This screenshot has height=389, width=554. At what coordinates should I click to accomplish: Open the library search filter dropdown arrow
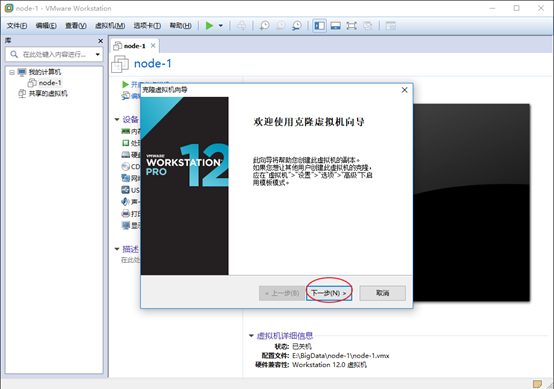pyautogui.click(x=98, y=54)
